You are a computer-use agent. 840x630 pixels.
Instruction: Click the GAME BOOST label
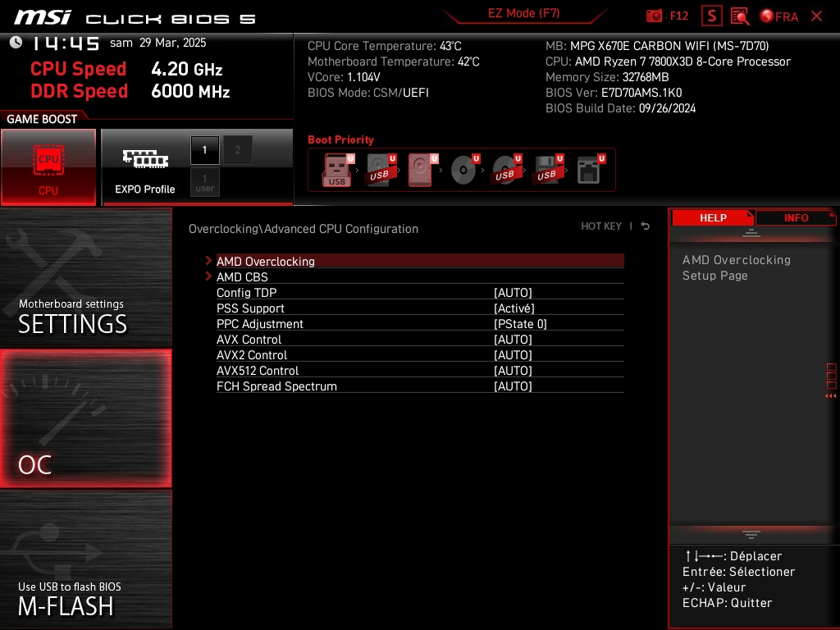tap(42, 119)
